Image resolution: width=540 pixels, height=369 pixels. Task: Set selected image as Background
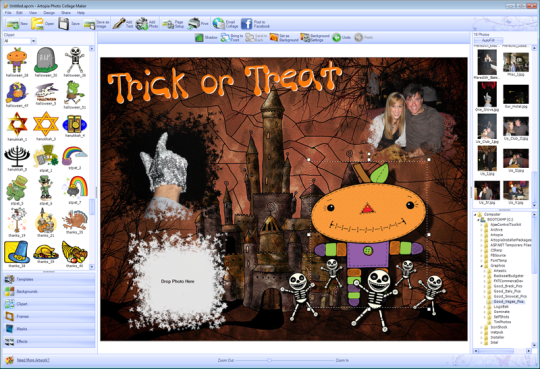coord(284,38)
